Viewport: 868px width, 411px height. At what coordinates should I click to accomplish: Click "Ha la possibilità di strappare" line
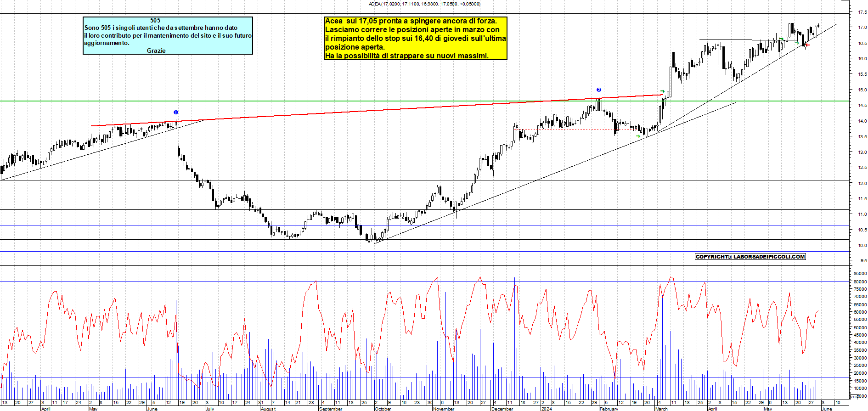point(406,56)
